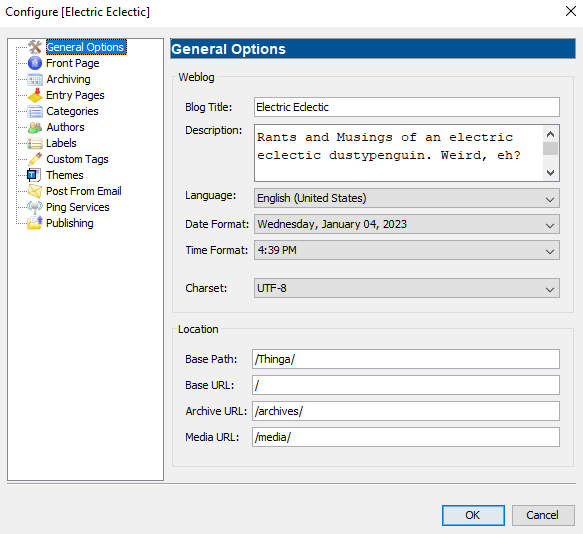Screen dimensions: 583x534
Task: Click into the Blog Title field
Action: (x=407, y=107)
